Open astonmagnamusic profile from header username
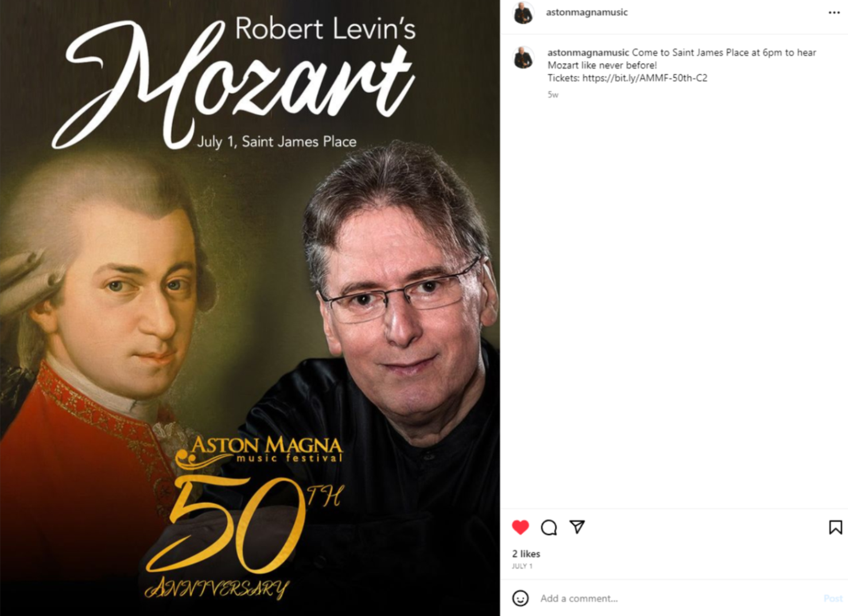Screen dimensions: 848x616 [587, 12]
